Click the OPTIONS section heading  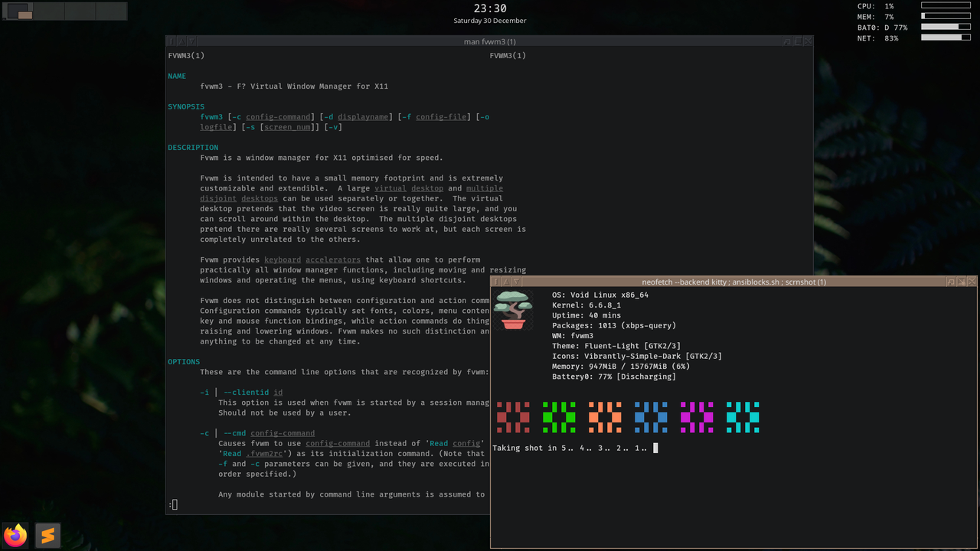[x=184, y=361]
